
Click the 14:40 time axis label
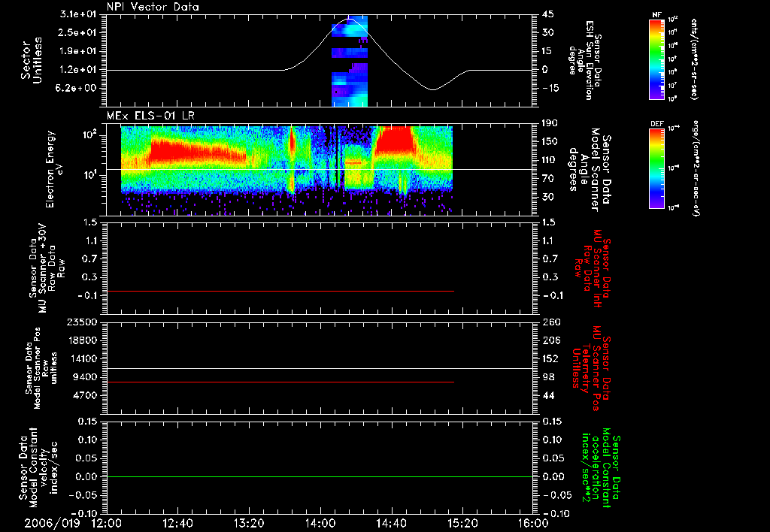[x=391, y=523]
